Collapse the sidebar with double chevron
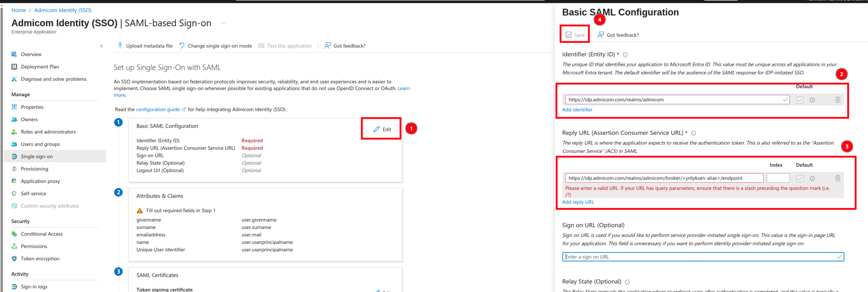 coord(102,46)
